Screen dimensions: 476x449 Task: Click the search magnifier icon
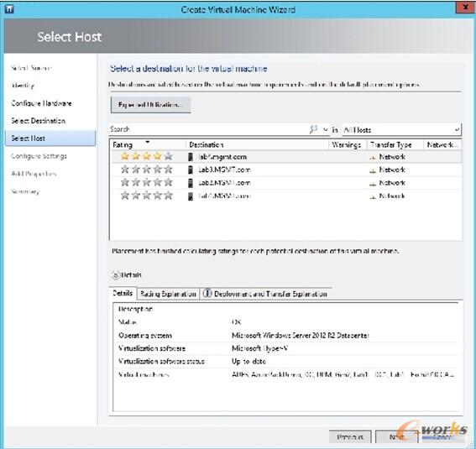(314, 129)
